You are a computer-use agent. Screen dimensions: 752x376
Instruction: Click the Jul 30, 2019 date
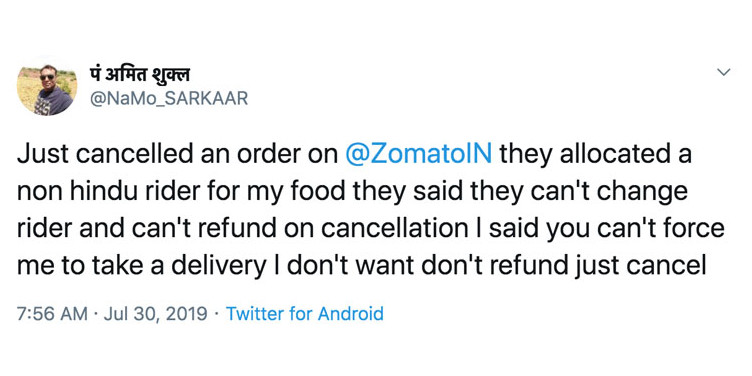155,314
